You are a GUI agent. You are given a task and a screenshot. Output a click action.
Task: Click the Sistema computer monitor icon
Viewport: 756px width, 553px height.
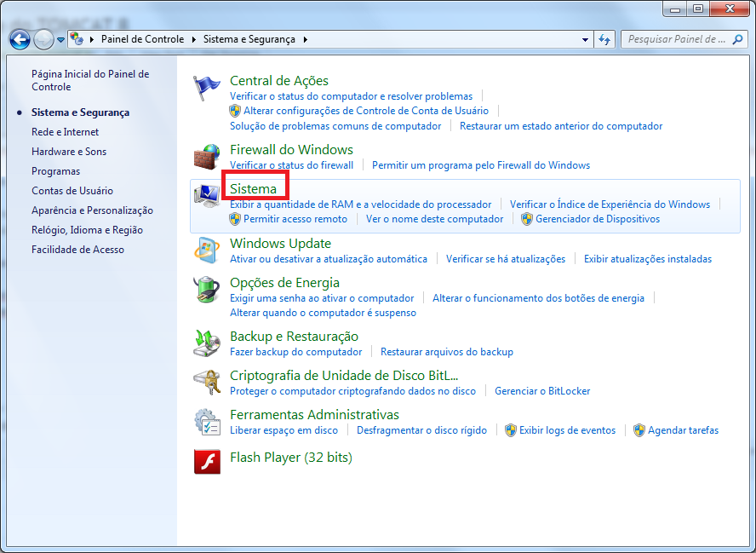pyautogui.click(x=207, y=196)
